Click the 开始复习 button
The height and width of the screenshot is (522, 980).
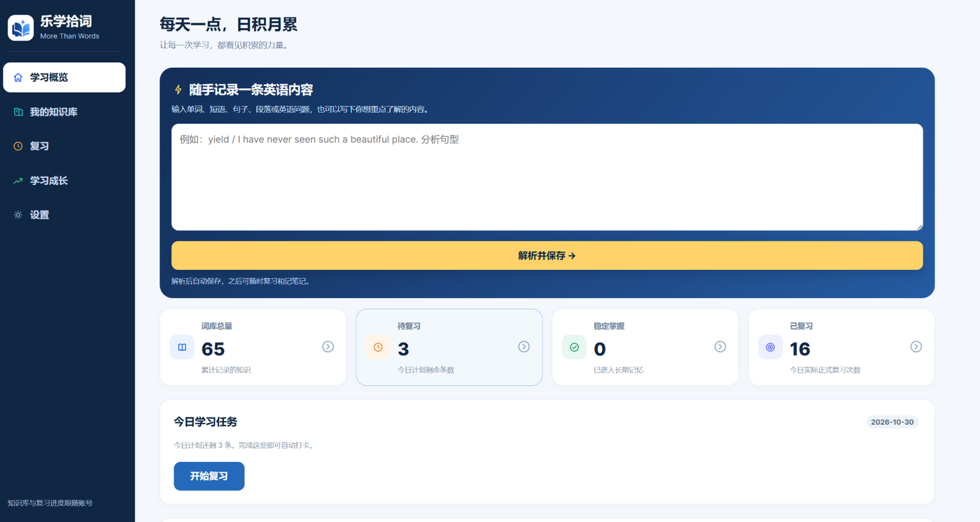tap(209, 476)
